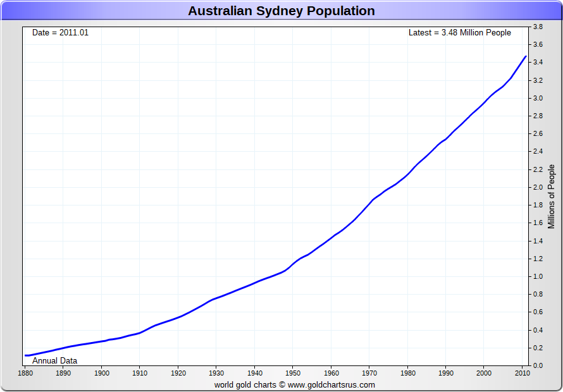Screen dimensions: 563x392
Task: Click the 1.6 y-axis value
Action: [538, 223]
